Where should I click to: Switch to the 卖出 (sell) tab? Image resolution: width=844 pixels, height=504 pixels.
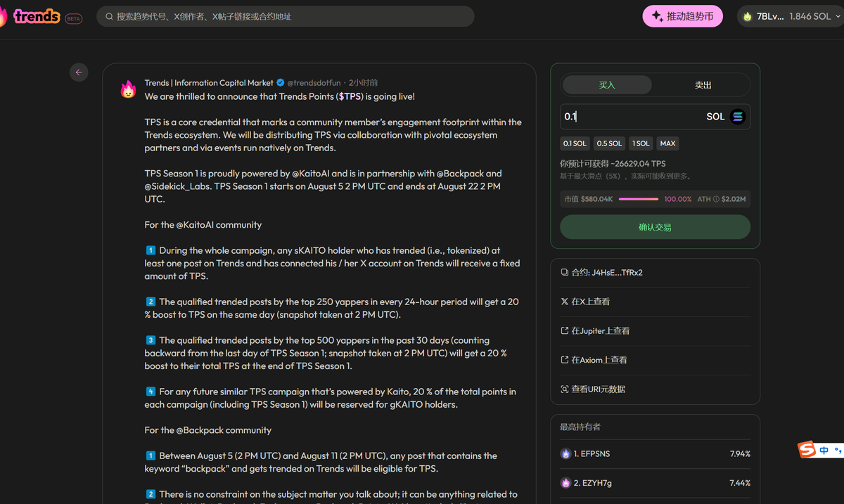click(703, 85)
